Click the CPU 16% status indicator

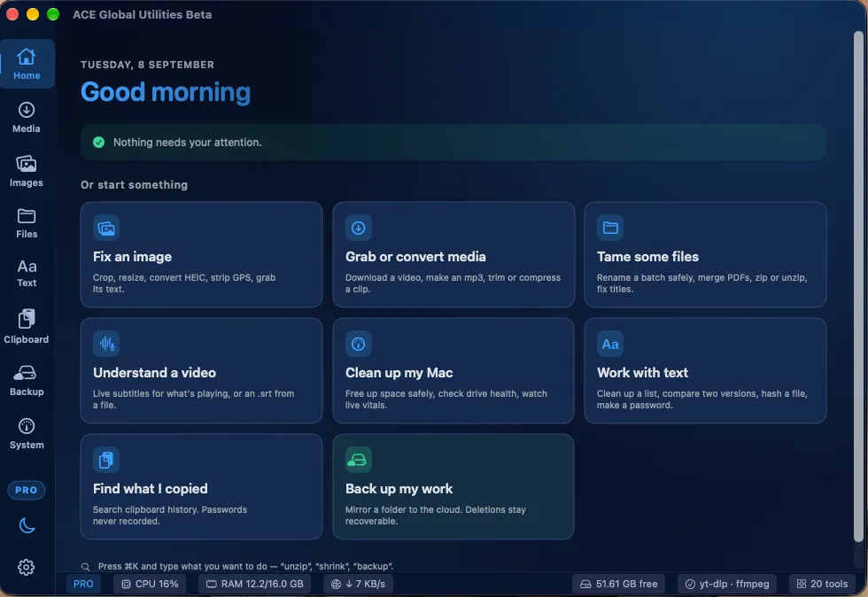pos(150,584)
